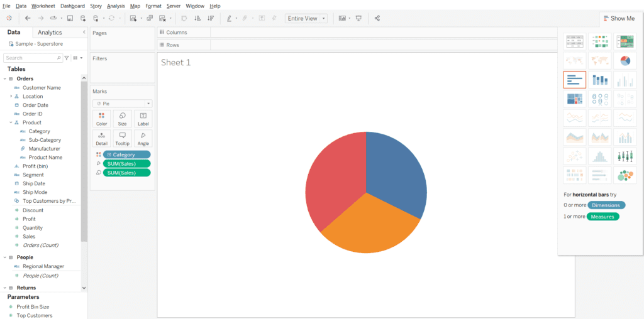Select the pie chart in Show Me
This screenshot has height=319, width=644.
point(625,60)
